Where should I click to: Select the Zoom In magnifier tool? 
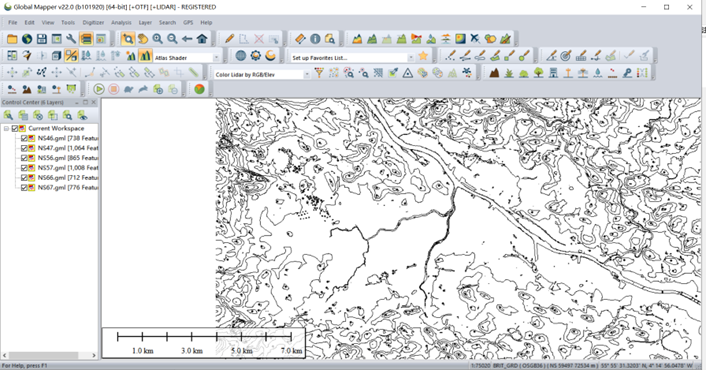click(158, 39)
